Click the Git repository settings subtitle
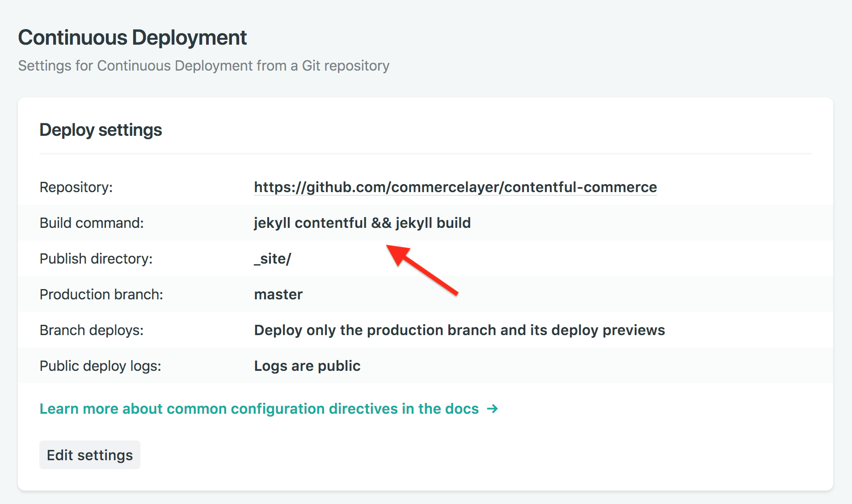 click(x=203, y=66)
